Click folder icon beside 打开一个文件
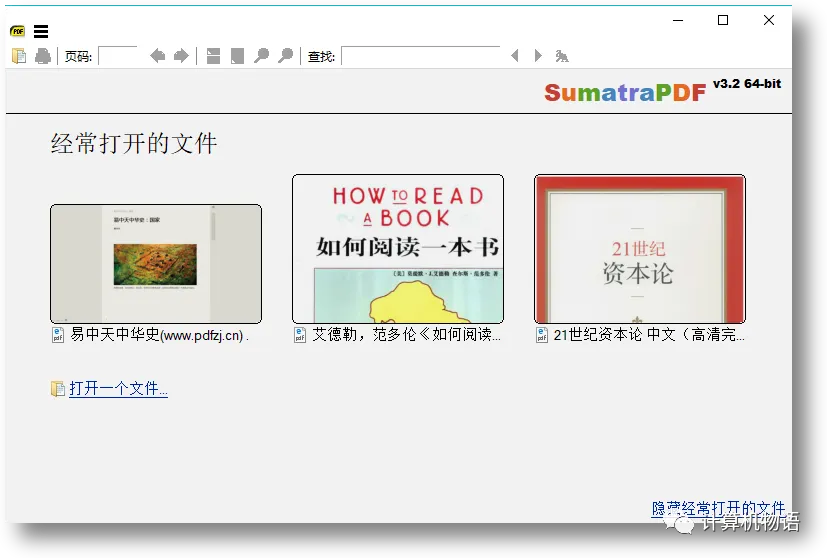Screen dimensions: 827x558 coord(57,389)
